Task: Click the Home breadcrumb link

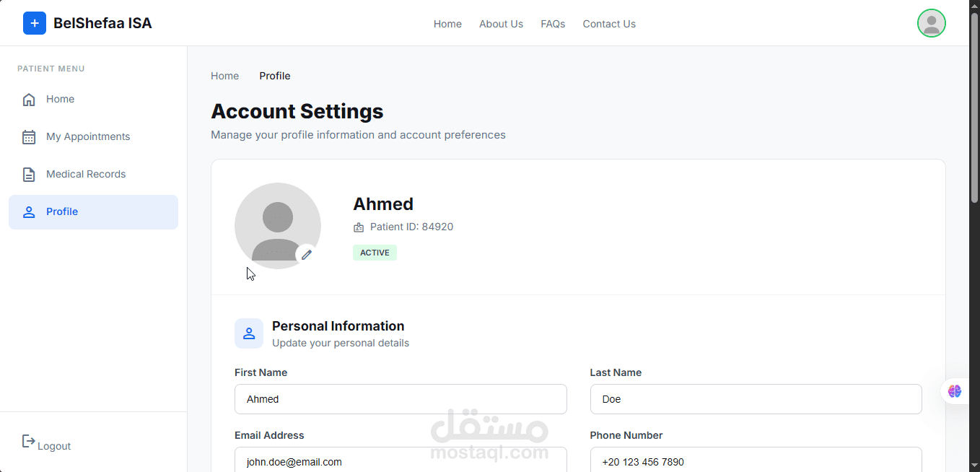Action: click(x=224, y=76)
